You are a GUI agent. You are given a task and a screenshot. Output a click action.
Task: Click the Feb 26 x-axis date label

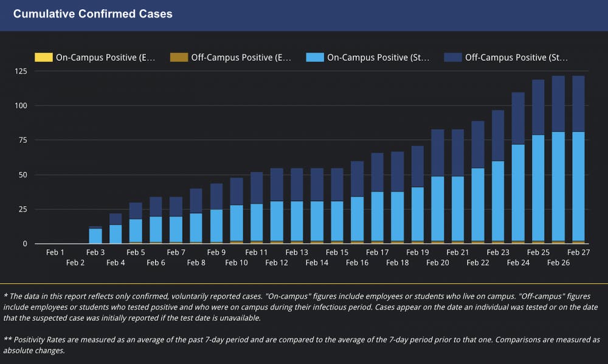point(558,263)
